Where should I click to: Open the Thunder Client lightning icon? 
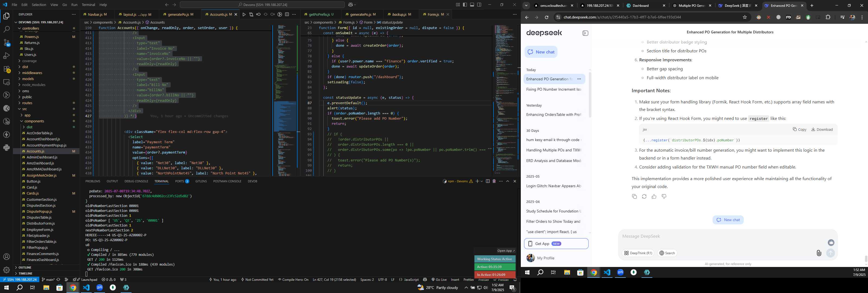(x=7, y=135)
